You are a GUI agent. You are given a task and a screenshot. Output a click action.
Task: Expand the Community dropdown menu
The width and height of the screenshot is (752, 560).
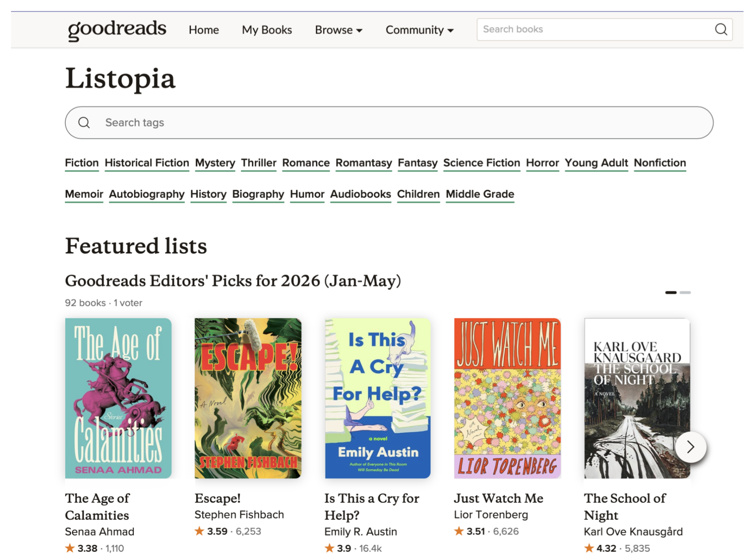[x=420, y=30]
